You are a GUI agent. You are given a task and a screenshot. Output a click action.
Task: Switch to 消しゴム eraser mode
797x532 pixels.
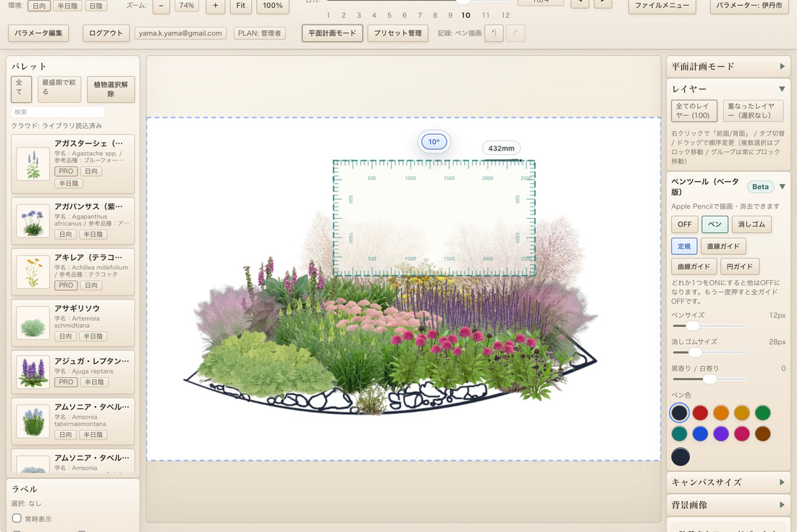[751, 224]
